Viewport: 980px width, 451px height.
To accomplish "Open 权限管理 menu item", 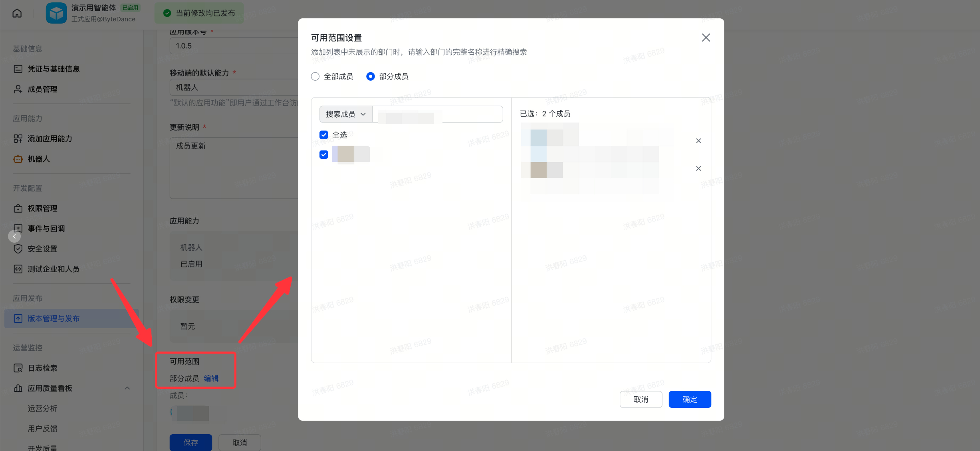I will click(x=42, y=208).
